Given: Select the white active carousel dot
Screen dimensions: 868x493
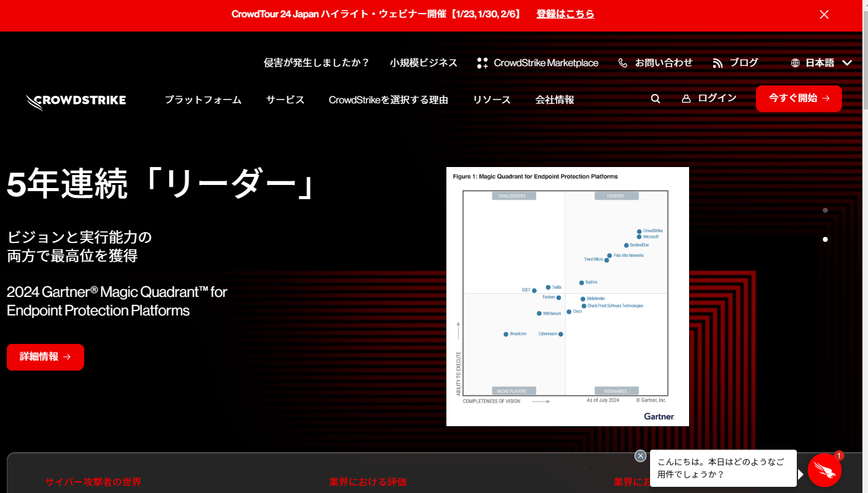Looking at the screenshot, I should [x=825, y=239].
